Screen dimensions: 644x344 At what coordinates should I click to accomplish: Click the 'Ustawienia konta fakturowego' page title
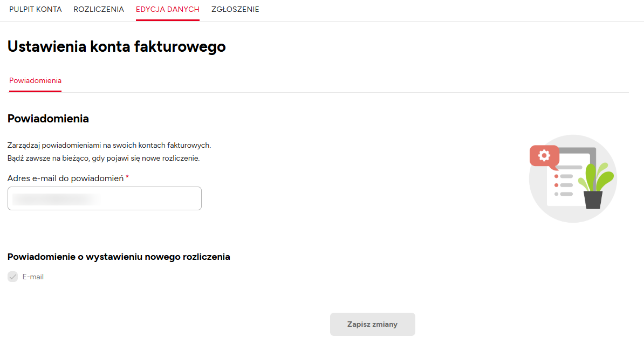[x=117, y=46]
